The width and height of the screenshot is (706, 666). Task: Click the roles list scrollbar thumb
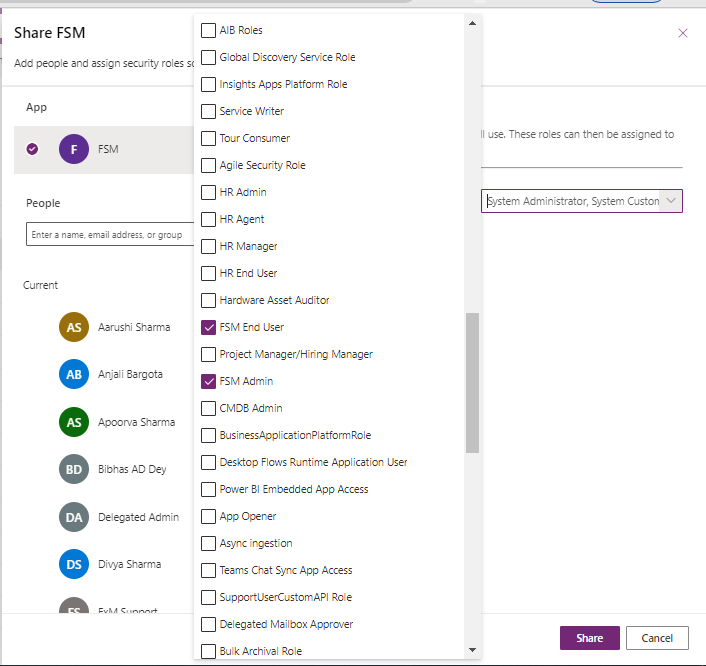(472, 383)
